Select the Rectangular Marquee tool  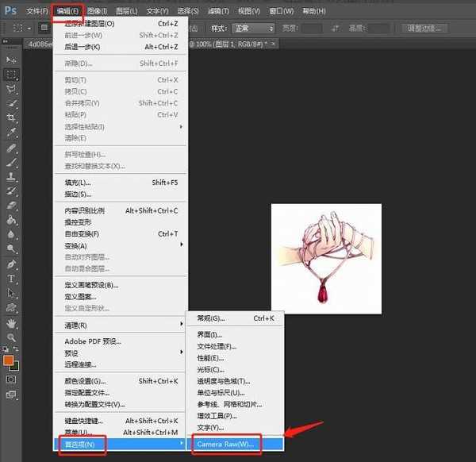[x=12, y=75]
